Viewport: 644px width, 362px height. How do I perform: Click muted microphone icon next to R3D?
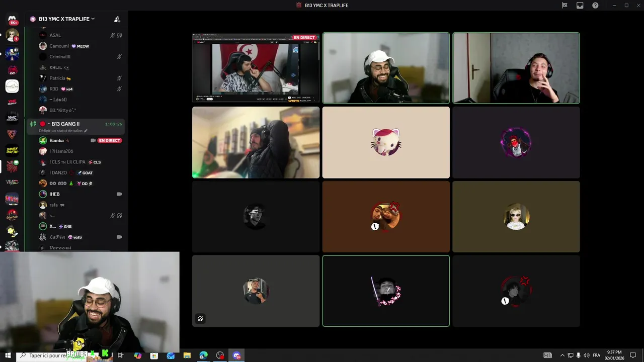click(119, 89)
